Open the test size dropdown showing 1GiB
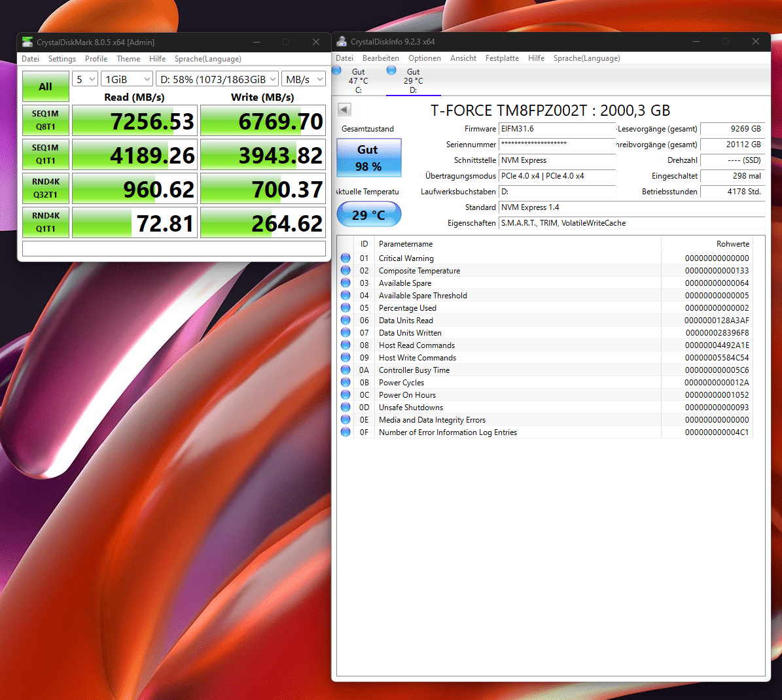782x700 pixels. point(127,79)
